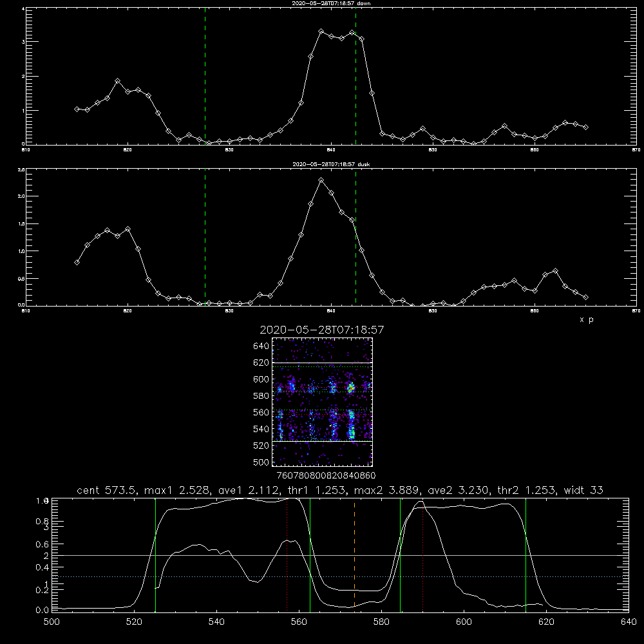Image resolution: width=644 pixels, height=644 pixels.
Task: Select the 'widt 33' value
Action: tap(583, 490)
